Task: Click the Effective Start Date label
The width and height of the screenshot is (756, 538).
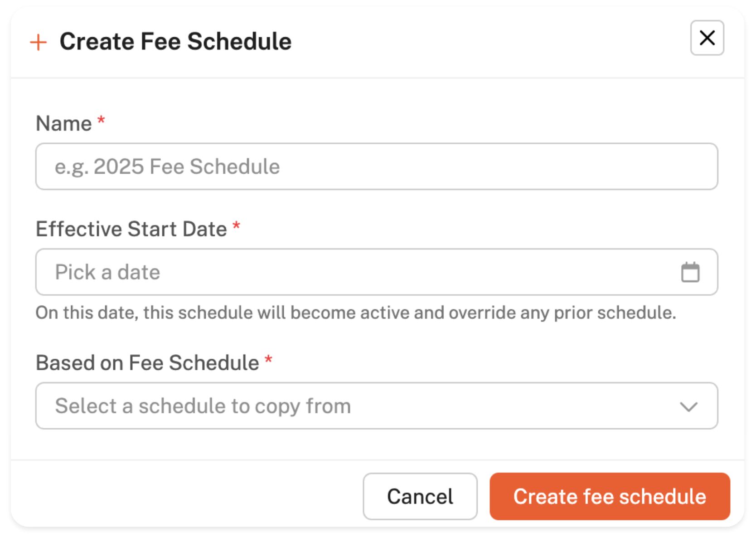Action: point(131,229)
